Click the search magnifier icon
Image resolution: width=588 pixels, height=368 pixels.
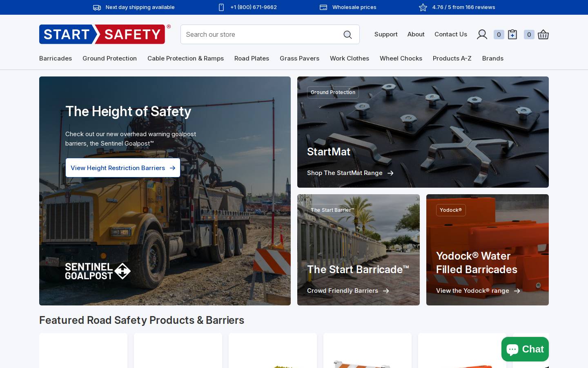[x=347, y=35]
